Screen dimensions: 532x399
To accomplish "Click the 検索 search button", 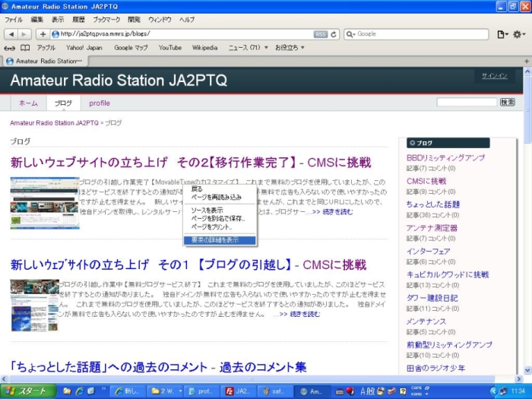I will pyautogui.click(x=507, y=102).
